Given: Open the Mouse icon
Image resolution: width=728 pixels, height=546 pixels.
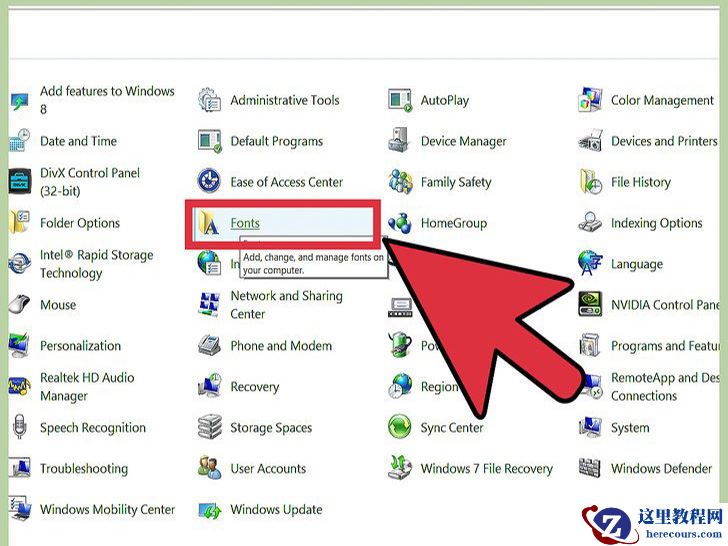Looking at the screenshot, I should pyautogui.click(x=20, y=305).
